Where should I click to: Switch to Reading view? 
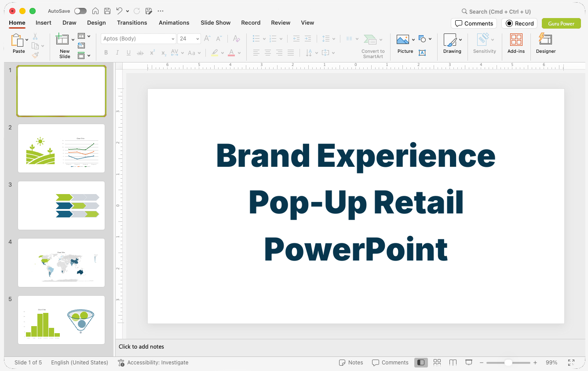click(453, 362)
